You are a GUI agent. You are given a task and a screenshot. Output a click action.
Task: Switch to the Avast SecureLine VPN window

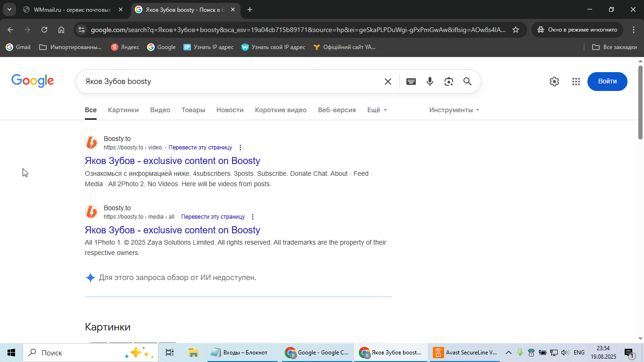pos(465,353)
